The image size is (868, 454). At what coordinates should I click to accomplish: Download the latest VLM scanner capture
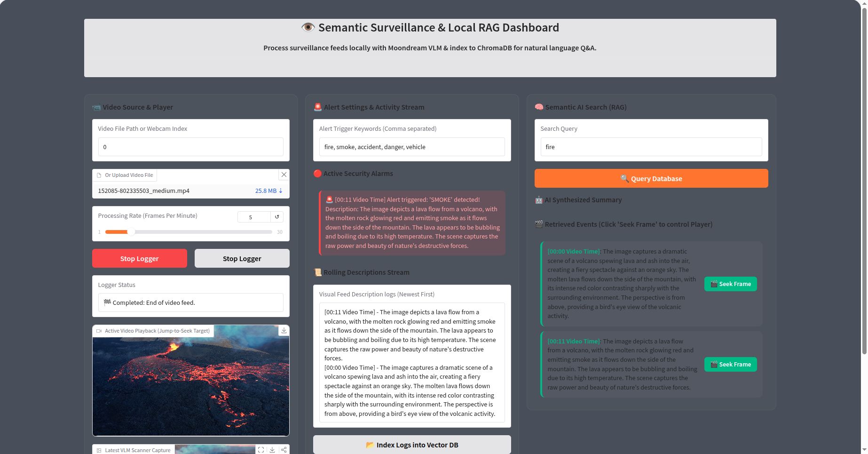tap(272, 450)
